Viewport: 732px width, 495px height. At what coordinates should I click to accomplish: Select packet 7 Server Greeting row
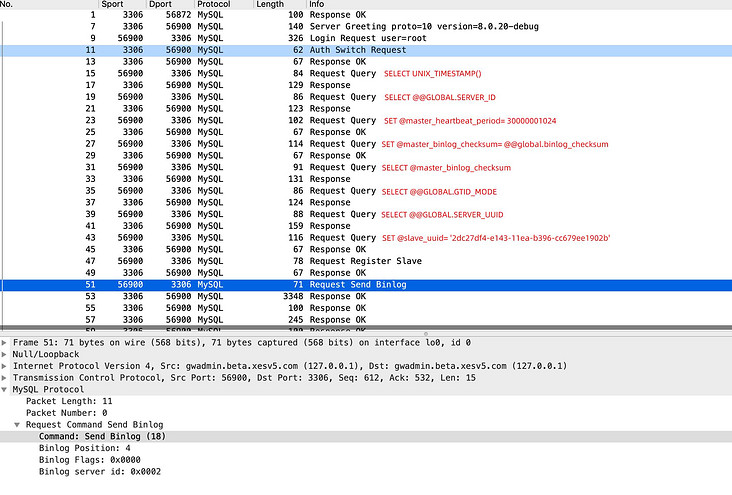click(x=366, y=27)
